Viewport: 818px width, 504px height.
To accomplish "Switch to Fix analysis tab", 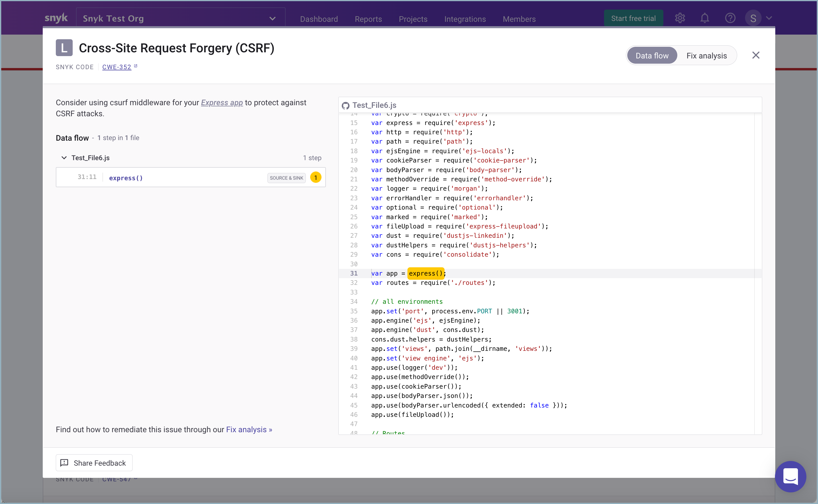I will click(x=707, y=56).
